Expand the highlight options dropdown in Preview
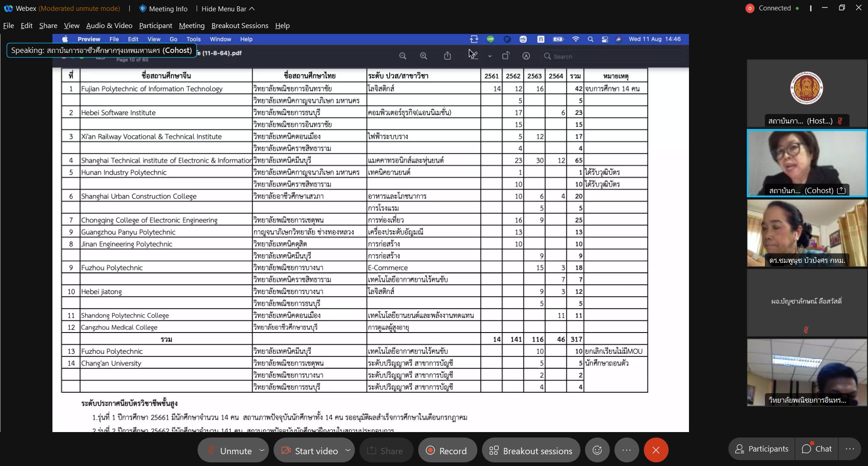Image resolution: width=868 pixels, height=466 pixels. (490, 57)
